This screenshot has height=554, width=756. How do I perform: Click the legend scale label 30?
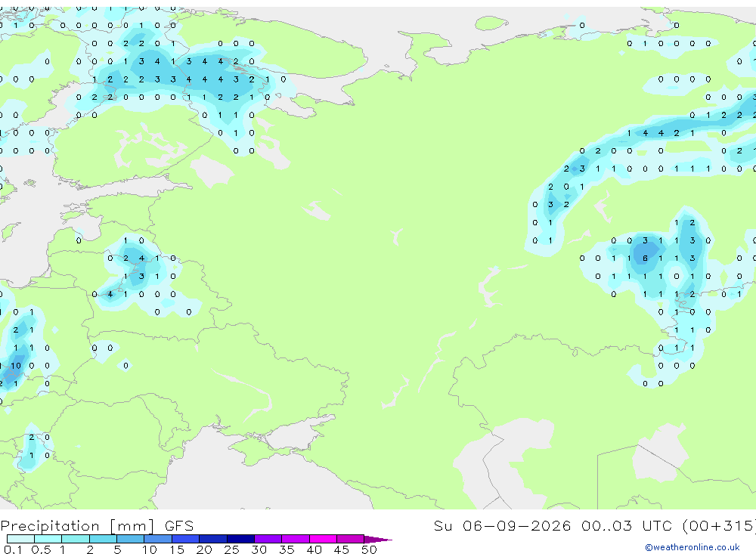coord(259,549)
